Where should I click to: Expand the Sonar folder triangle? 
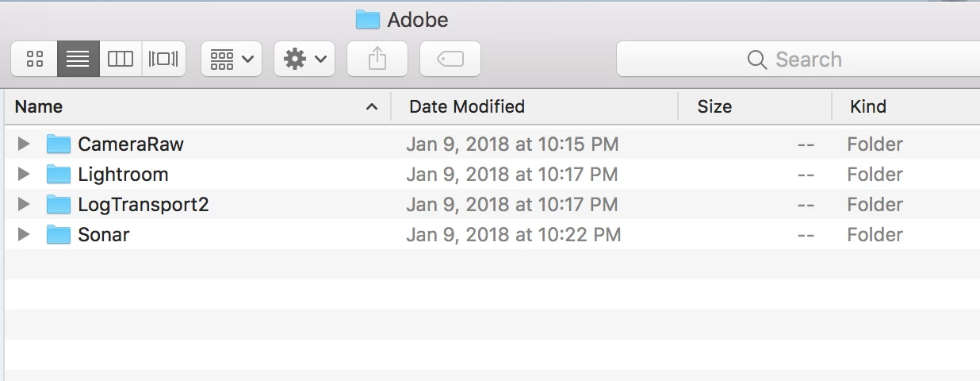(x=24, y=234)
